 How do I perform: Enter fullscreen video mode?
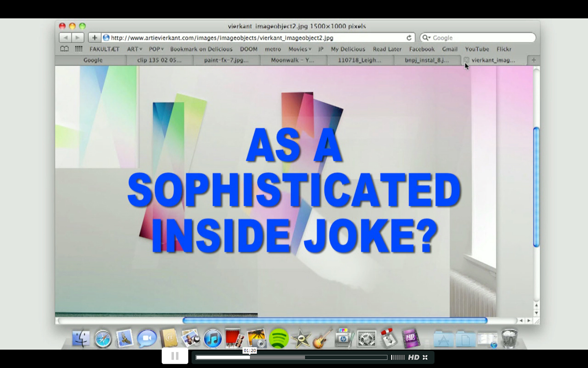click(425, 357)
